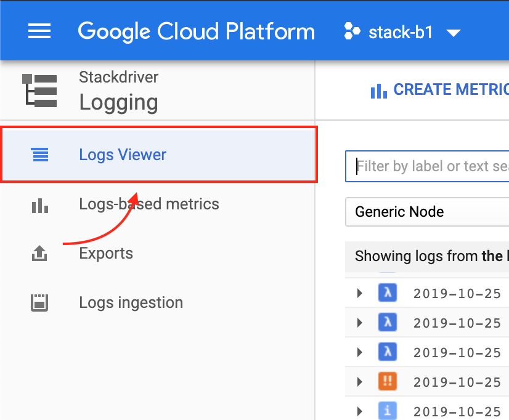Image resolution: width=509 pixels, height=420 pixels.
Task: Expand the orange-warning 2019-10-25 log entry
Action: [x=360, y=382]
